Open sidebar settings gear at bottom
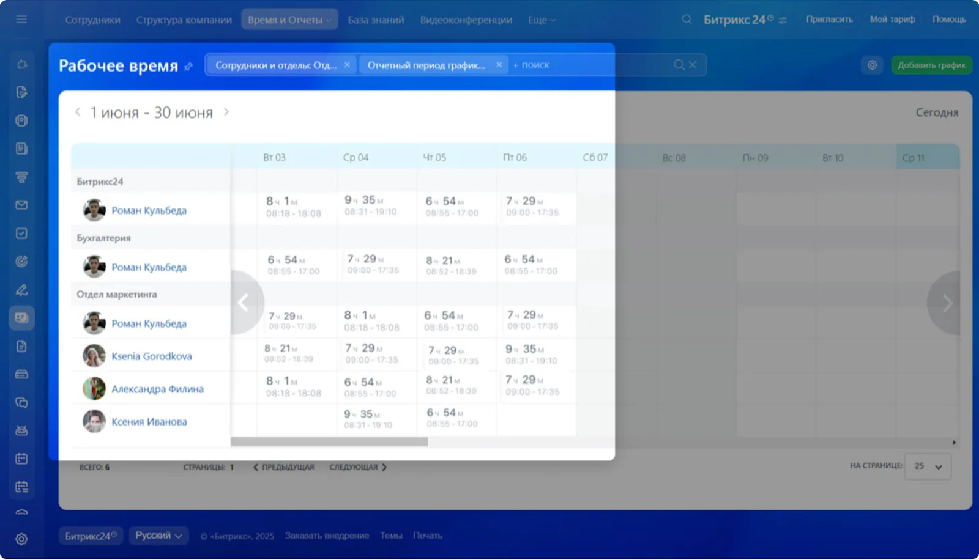 tap(21, 539)
